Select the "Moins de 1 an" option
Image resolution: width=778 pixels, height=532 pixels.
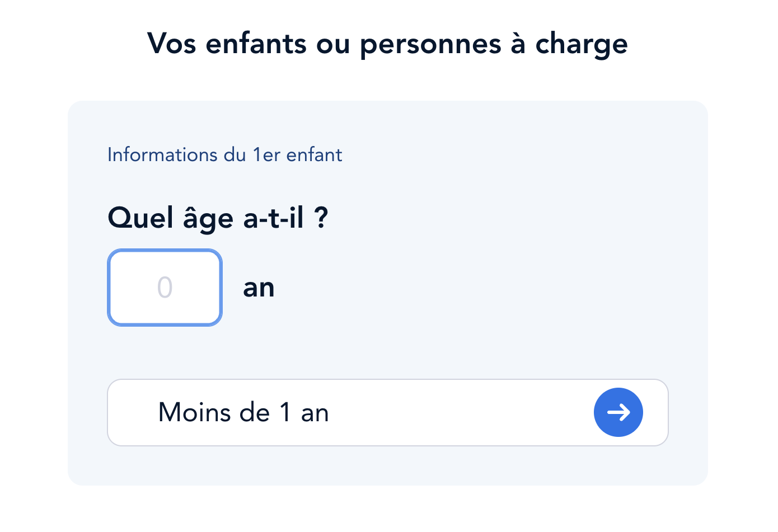coord(388,412)
